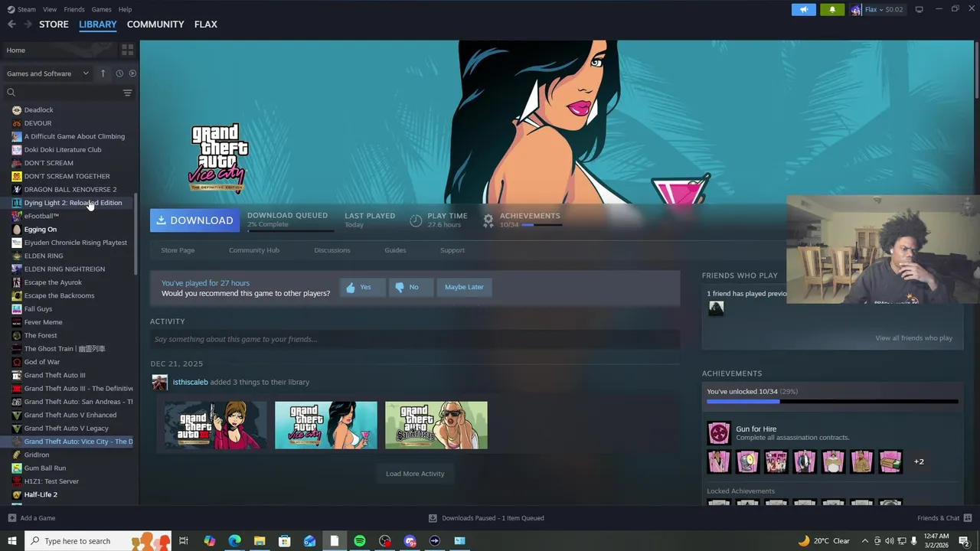Click the forward navigation arrow
This screenshot has width=980, height=551.
point(28,24)
